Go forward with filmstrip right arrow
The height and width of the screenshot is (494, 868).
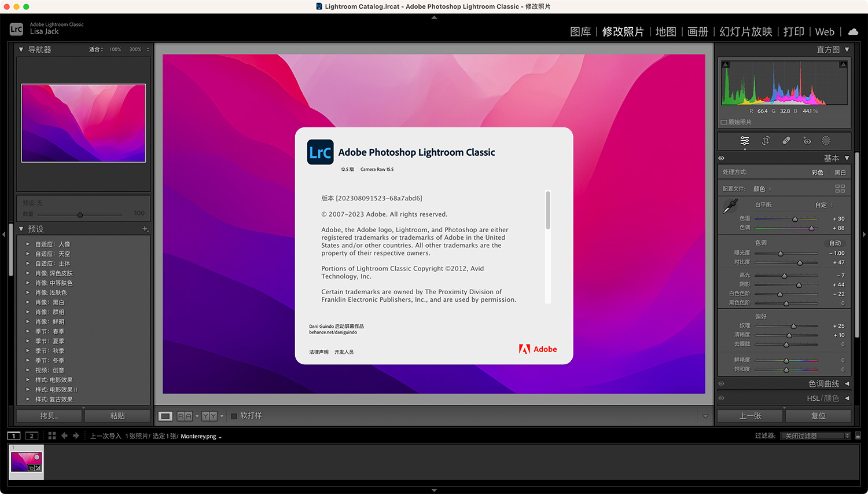[76, 436]
